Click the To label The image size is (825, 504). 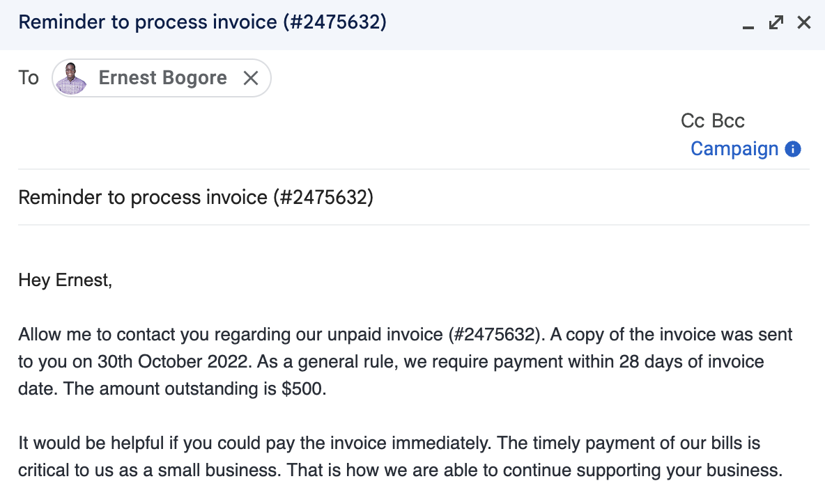pos(29,78)
